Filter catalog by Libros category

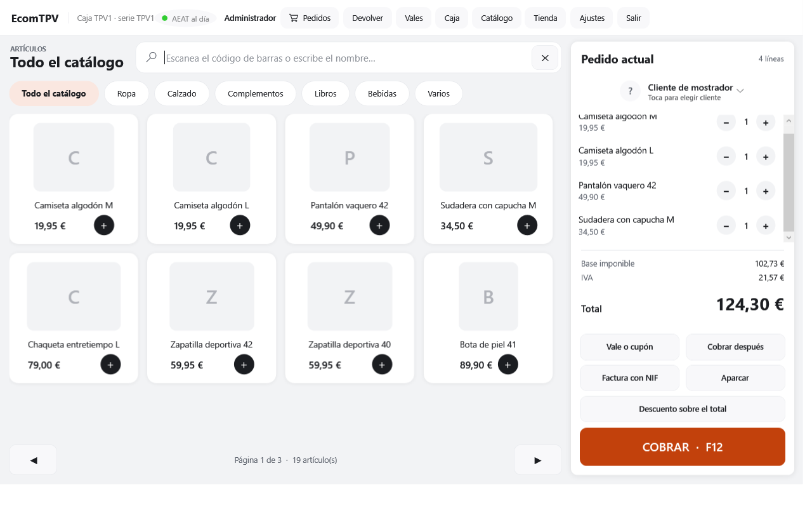coord(325,93)
